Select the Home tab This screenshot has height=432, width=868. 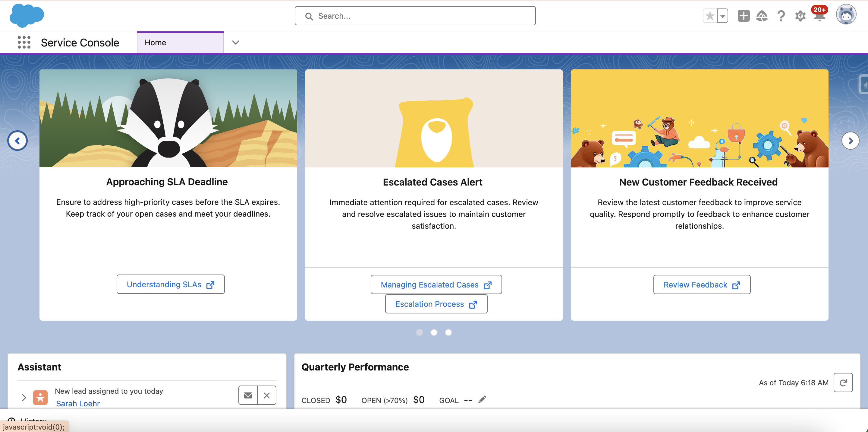180,43
